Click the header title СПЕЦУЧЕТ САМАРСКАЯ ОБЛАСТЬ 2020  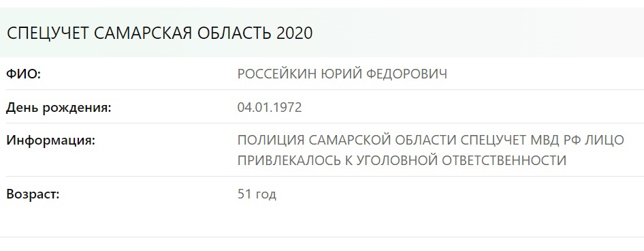tap(160, 33)
